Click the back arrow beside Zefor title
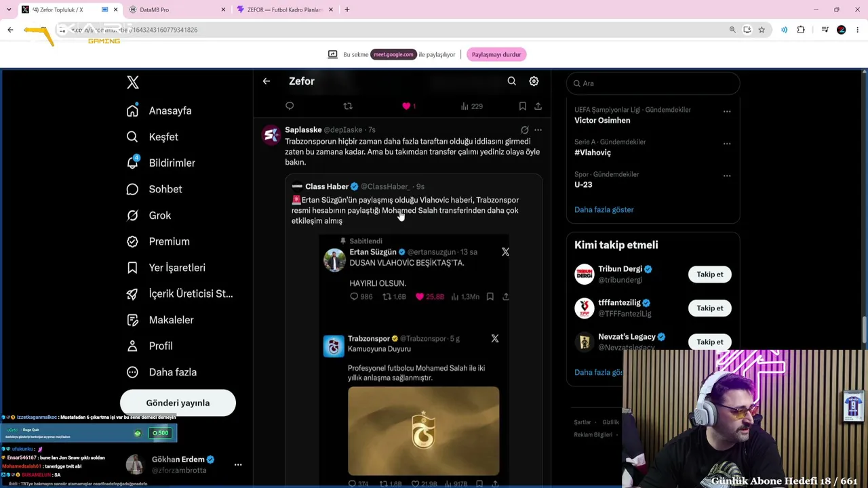The height and width of the screenshot is (488, 868). coord(267,81)
